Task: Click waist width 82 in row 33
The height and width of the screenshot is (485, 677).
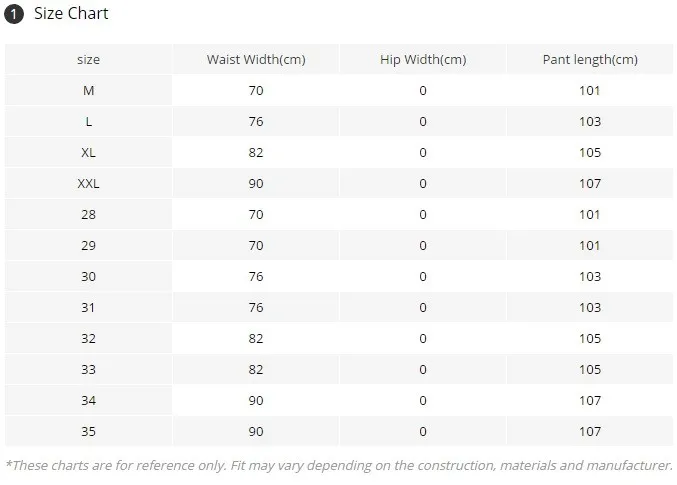Action: (x=256, y=370)
